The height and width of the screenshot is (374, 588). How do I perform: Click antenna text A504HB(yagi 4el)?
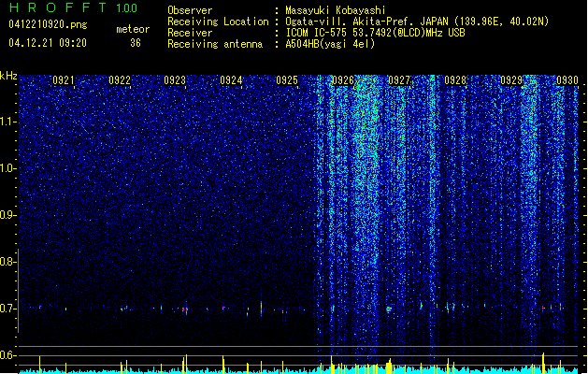click(x=330, y=44)
